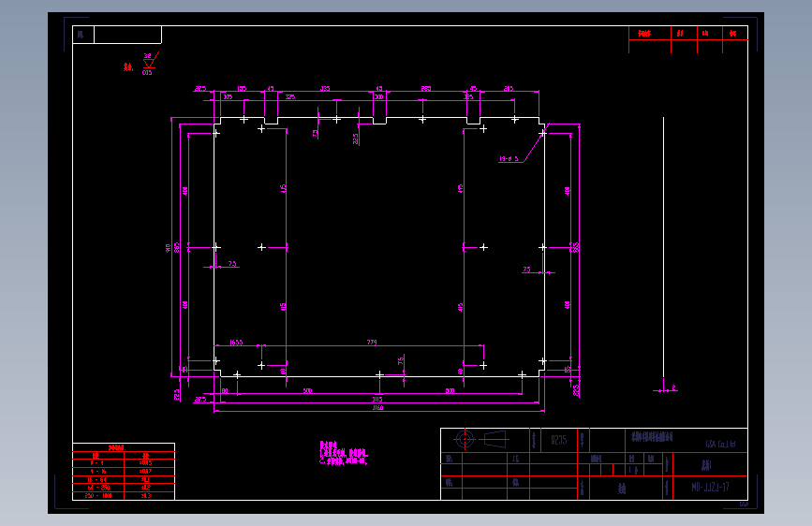
Task: Click the 779 dimension inside the plate
Action: pos(372,343)
